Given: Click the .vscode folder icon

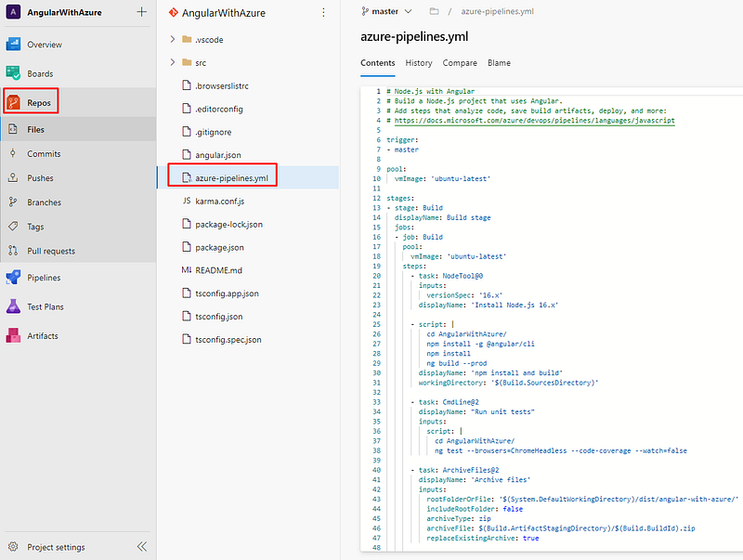Looking at the screenshot, I should 188,39.
